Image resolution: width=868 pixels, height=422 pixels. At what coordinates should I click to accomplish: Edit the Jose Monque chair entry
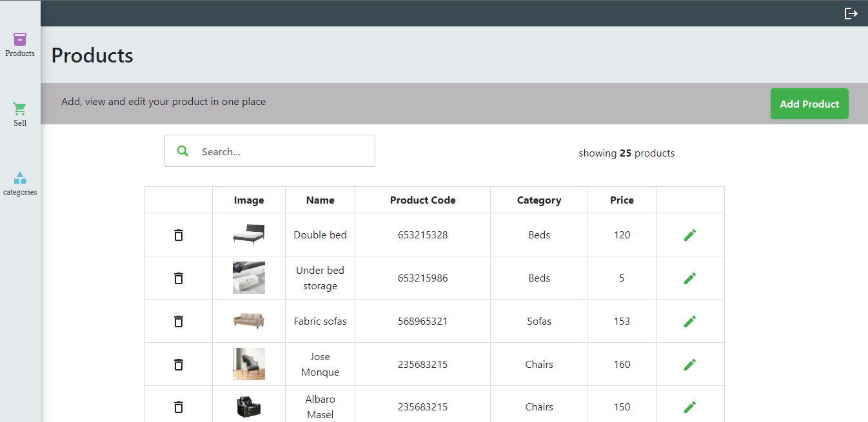click(x=690, y=364)
